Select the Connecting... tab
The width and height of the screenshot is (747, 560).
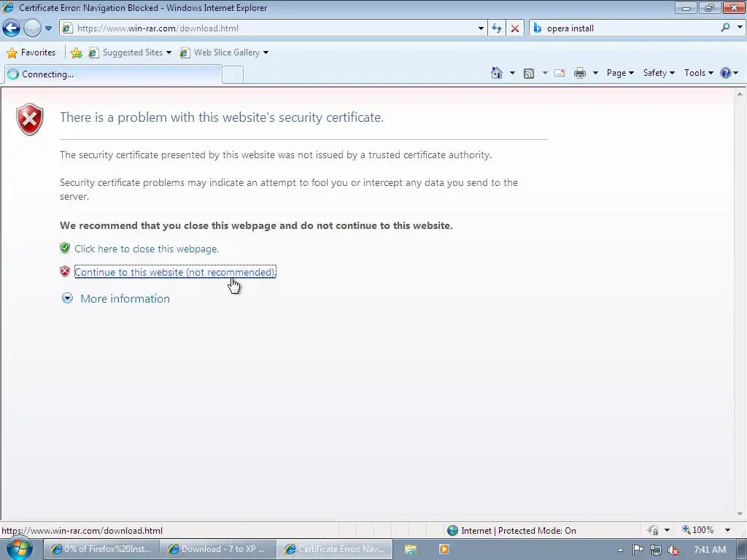pos(112,74)
